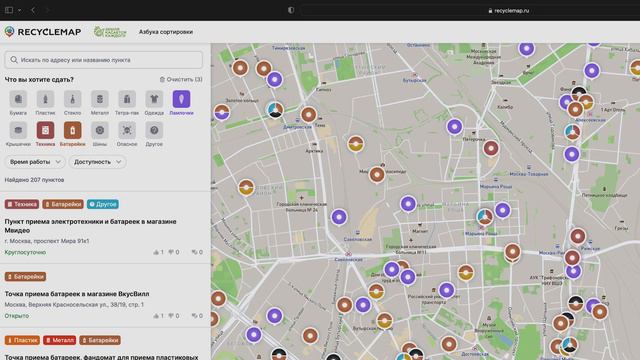Click the Батарейки tag on the ВкусВилл listing
The image size is (640, 360).
[x=25, y=277]
